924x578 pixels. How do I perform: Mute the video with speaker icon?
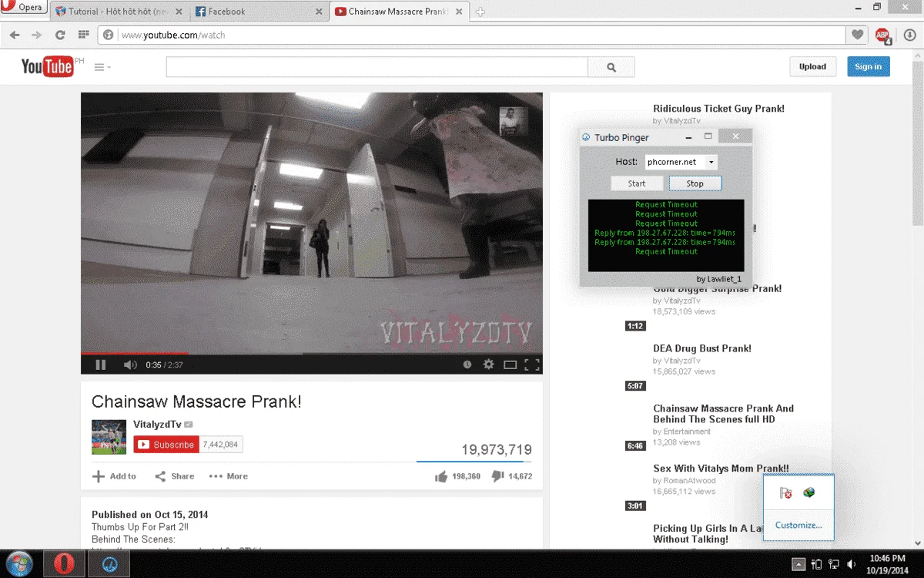(x=130, y=365)
